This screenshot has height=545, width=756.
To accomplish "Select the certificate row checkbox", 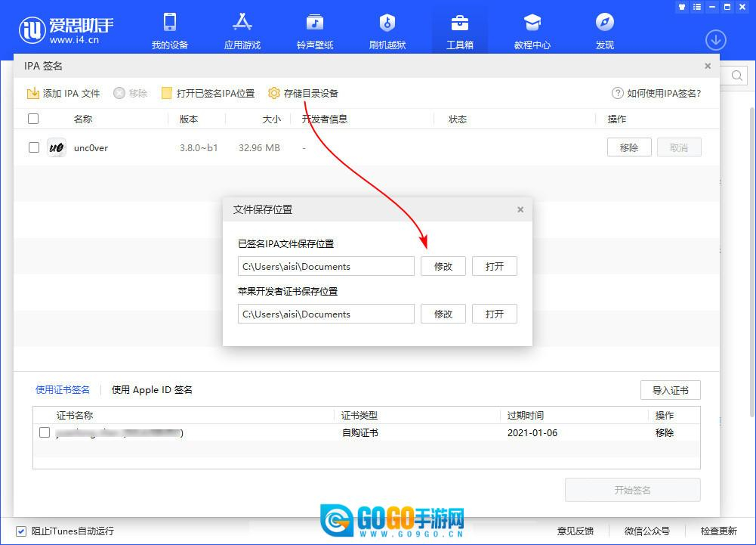I will point(45,432).
